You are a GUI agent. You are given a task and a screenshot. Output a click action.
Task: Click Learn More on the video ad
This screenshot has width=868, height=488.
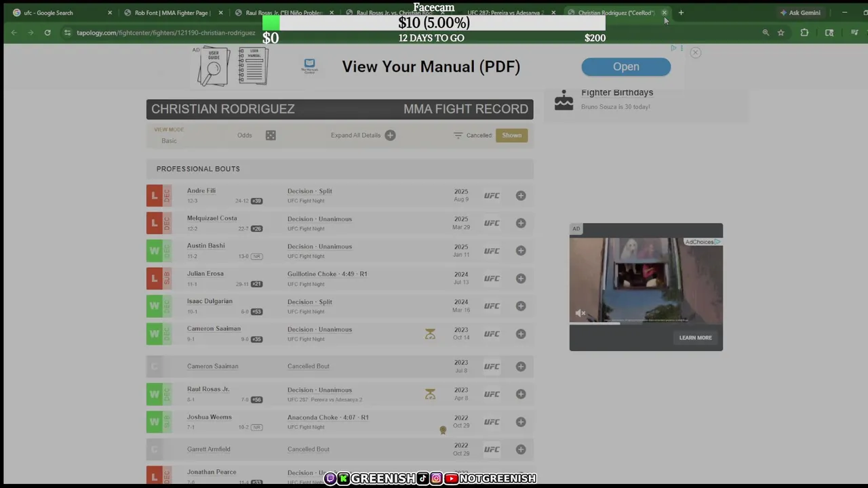(x=696, y=338)
